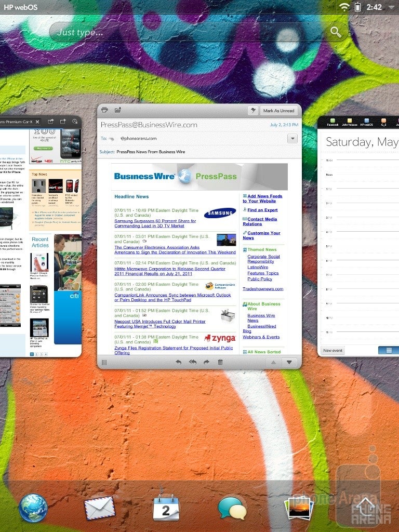The height and width of the screenshot is (532, 399).
Task: Launch the Email envelope icon in the dock
Action: (x=100, y=508)
